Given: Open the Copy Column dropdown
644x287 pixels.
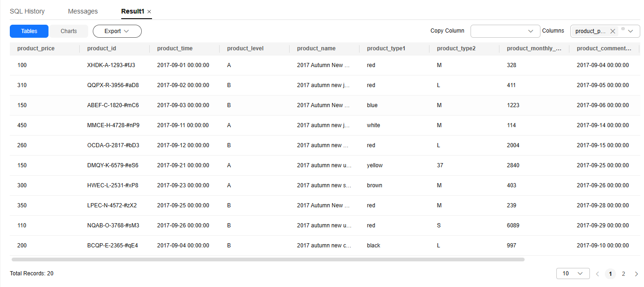Looking at the screenshot, I should coord(505,31).
